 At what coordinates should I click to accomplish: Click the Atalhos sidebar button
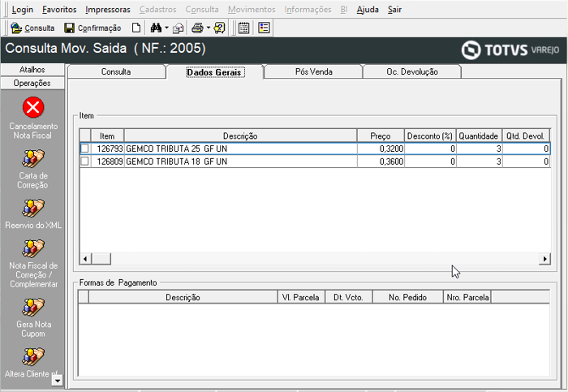coord(32,70)
